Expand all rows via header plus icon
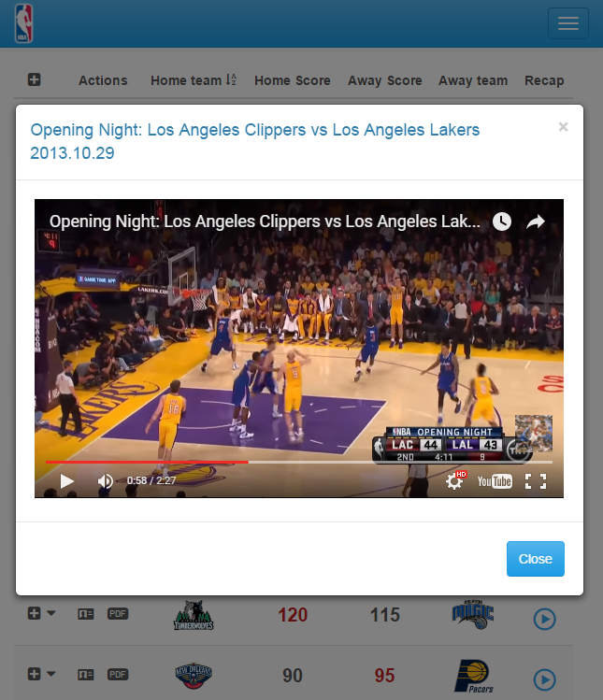The width and height of the screenshot is (603, 700). pyautogui.click(x=34, y=80)
